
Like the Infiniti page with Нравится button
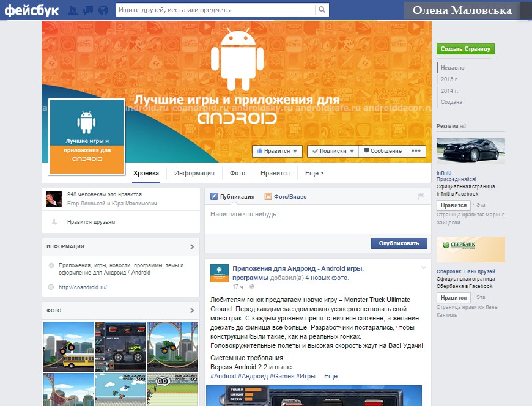coord(454,205)
